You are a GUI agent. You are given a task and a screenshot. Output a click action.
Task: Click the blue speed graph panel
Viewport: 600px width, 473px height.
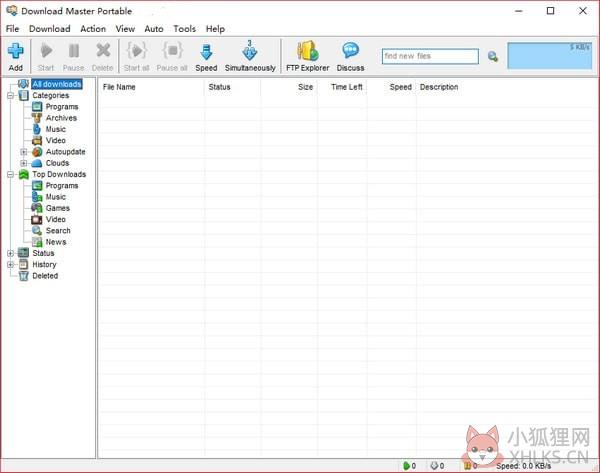click(x=549, y=56)
